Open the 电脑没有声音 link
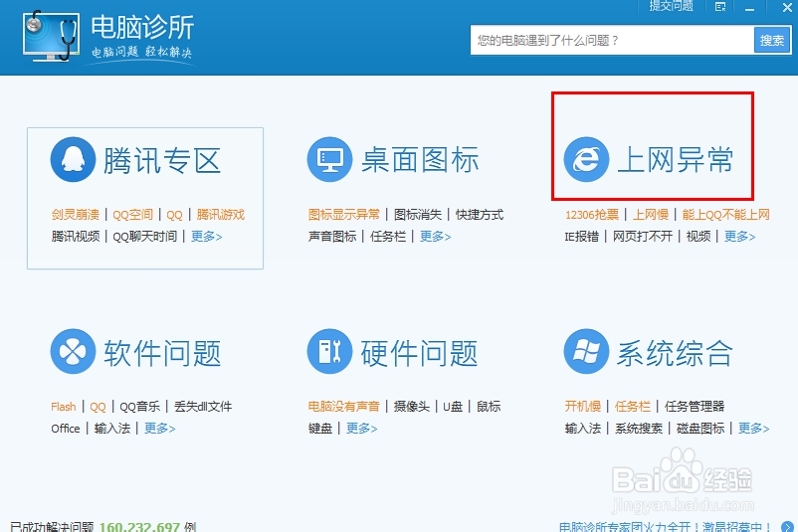 tap(344, 407)
